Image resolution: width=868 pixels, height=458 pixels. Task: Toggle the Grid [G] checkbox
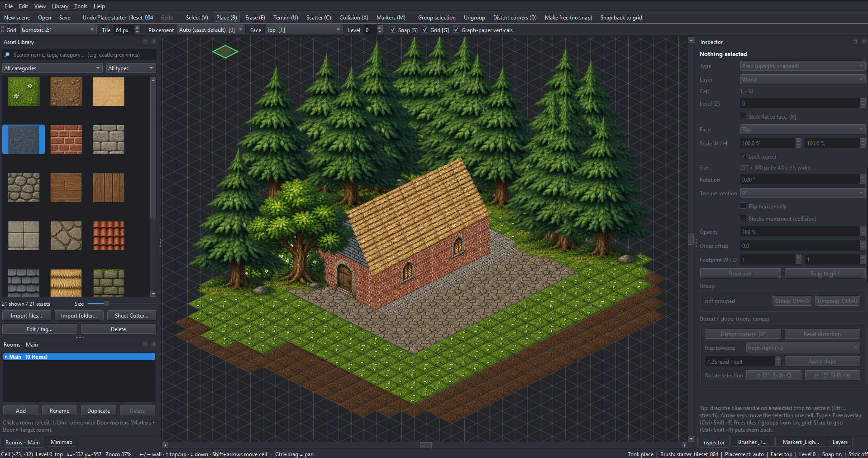[424, 30]
